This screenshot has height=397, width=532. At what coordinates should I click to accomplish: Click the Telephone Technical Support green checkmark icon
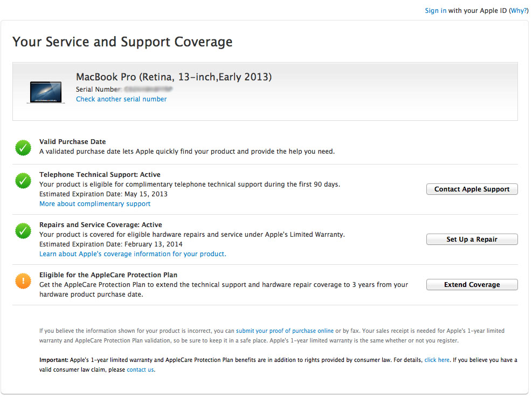pyautogui.click(x=23, y=181)
